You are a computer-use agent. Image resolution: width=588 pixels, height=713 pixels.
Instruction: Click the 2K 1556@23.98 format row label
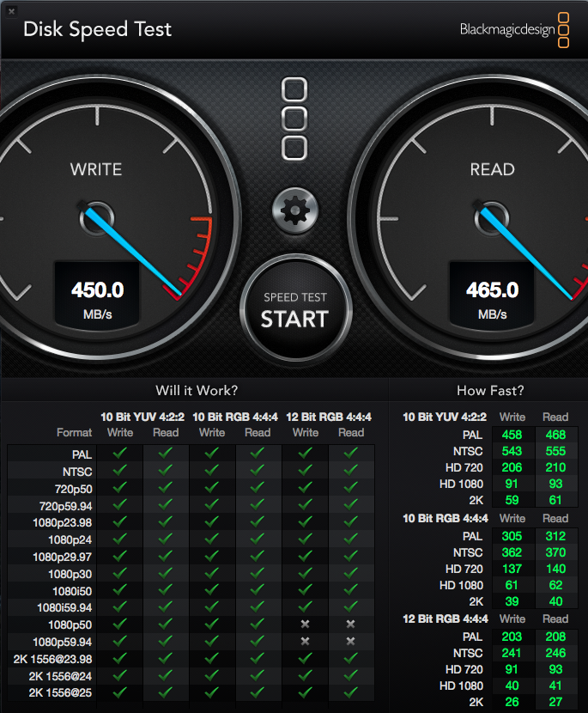coord(52,660)
